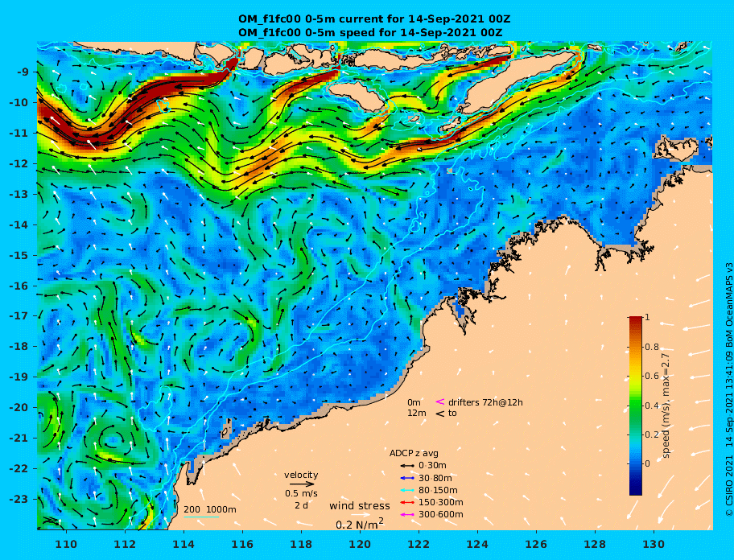Click the '30-80m' depth label

point(435,478)
